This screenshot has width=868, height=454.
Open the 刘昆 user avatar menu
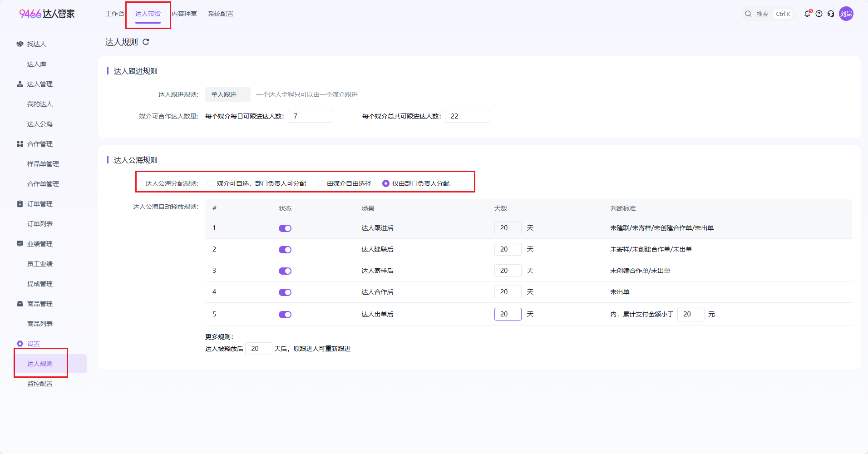coord(846,14)
